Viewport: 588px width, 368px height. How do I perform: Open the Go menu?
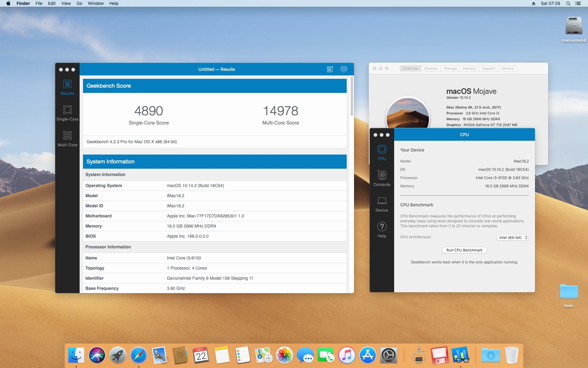tap(79, 3)
